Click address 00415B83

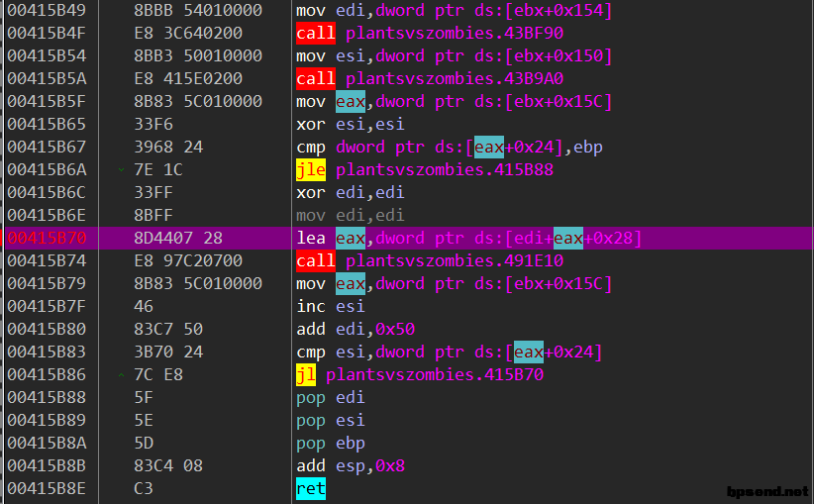[x=47, y=353]
